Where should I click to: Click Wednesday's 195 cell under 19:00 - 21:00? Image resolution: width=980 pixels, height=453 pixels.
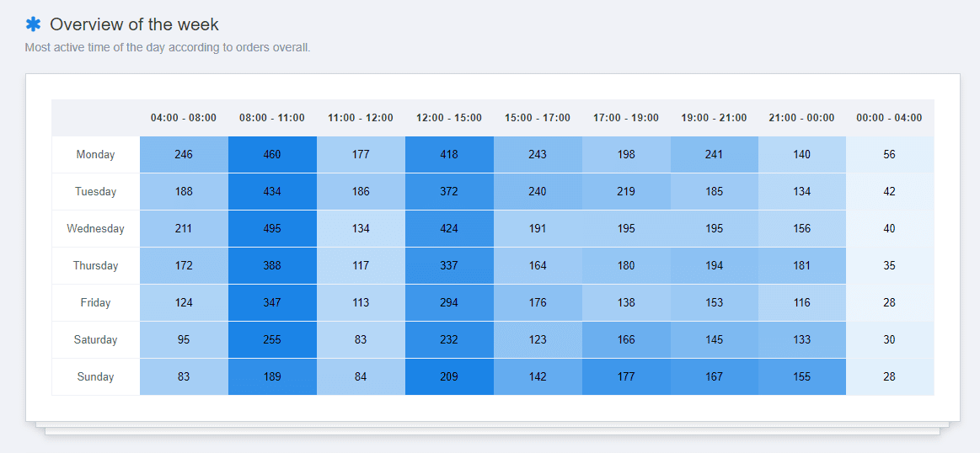(x=715, y=229)
